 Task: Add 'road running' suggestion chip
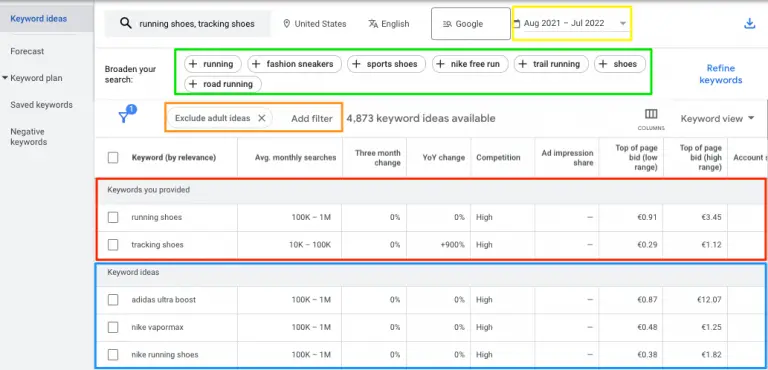tap(223, 84)
